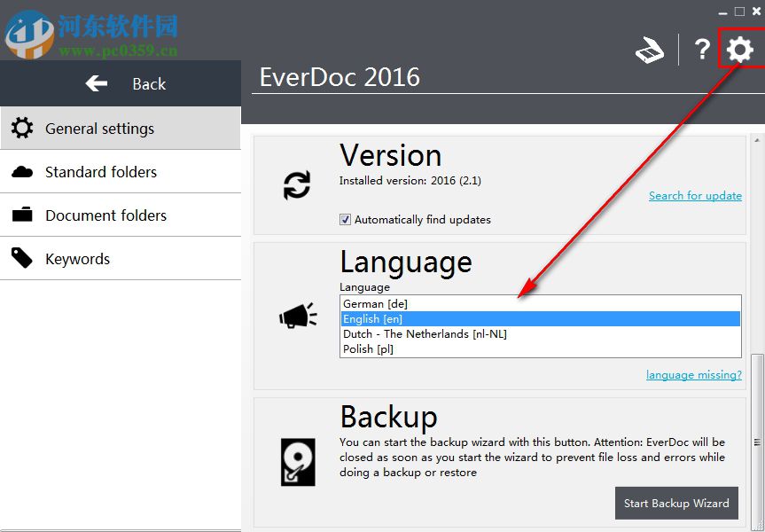The image size is (765, 532).
Task: Click the help question mark icon
Action: (x=700, y=50)
